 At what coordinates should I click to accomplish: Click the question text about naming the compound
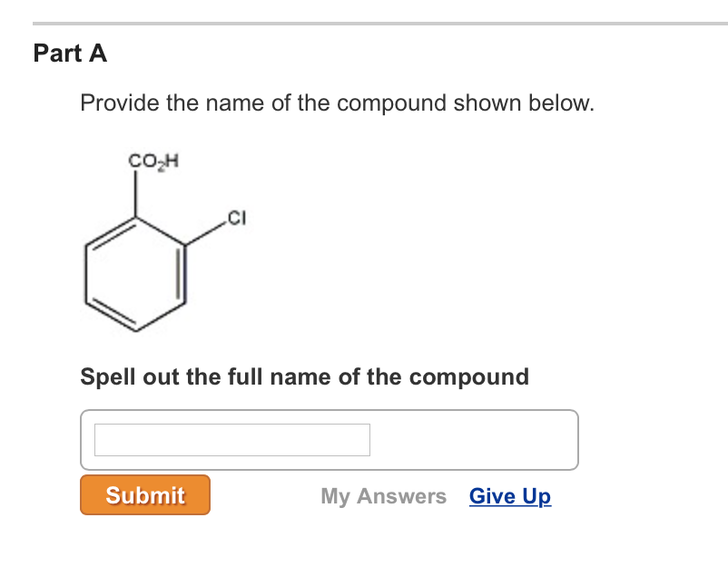point(337,103)
